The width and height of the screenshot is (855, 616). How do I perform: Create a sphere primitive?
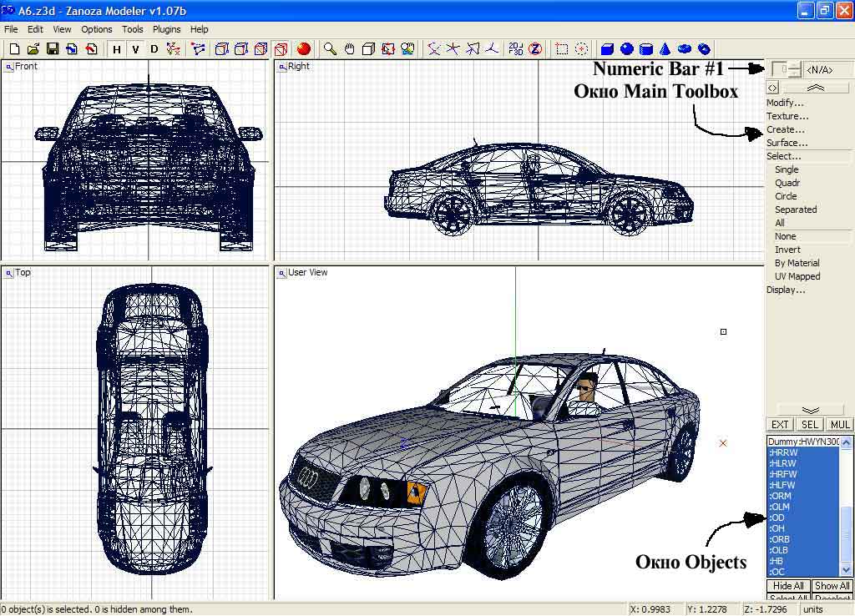(626, 49)
